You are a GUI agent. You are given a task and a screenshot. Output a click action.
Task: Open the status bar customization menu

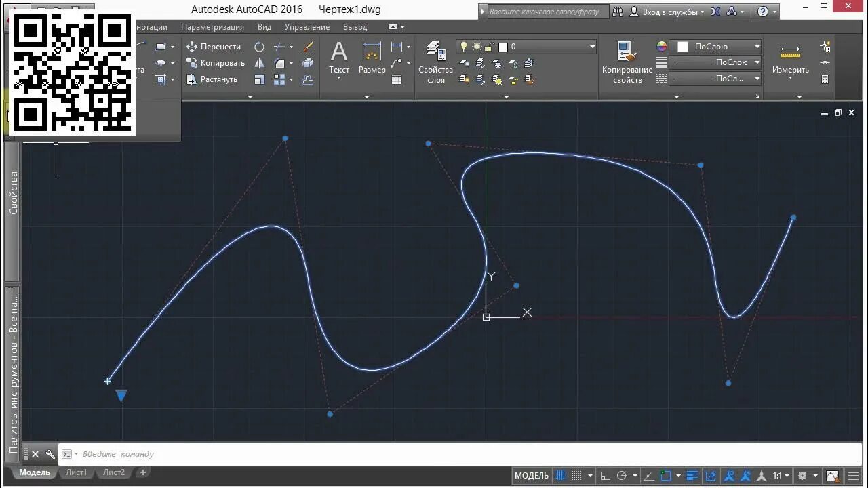coord(854,476)
